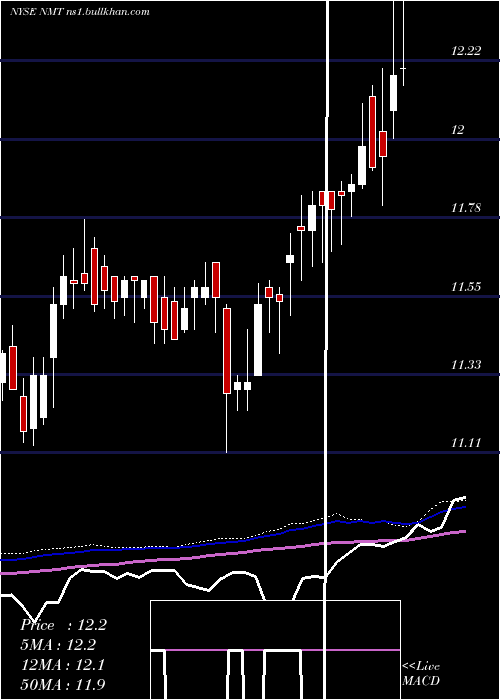Click the 12 price axis label
The image size is (500, 700).
[458, 130]
